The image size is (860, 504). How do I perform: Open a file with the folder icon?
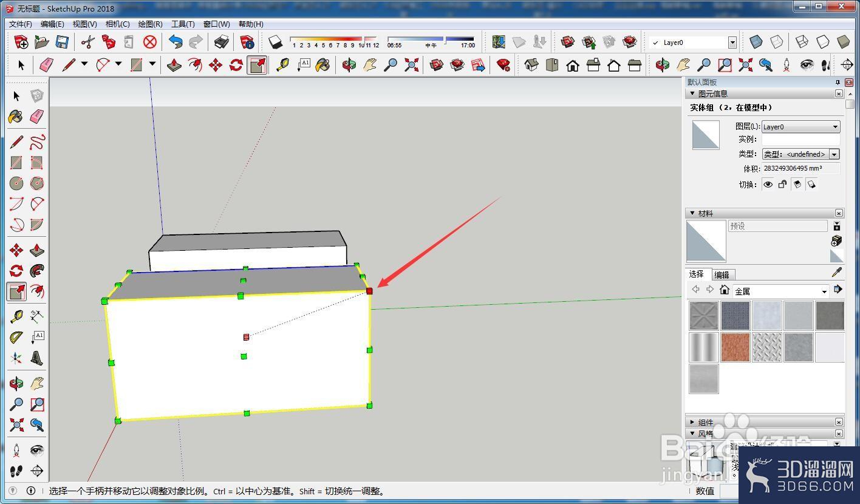[x=41, y=42]
